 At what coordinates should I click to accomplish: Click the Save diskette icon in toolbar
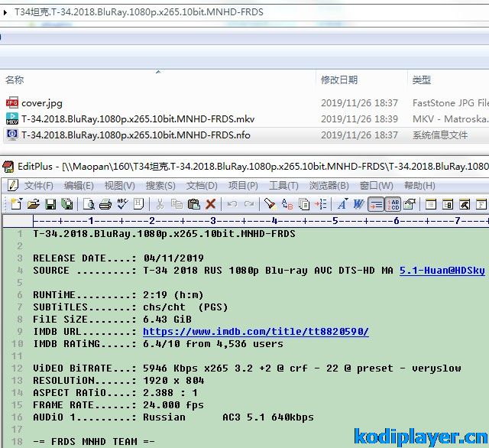tap(50, 204)
